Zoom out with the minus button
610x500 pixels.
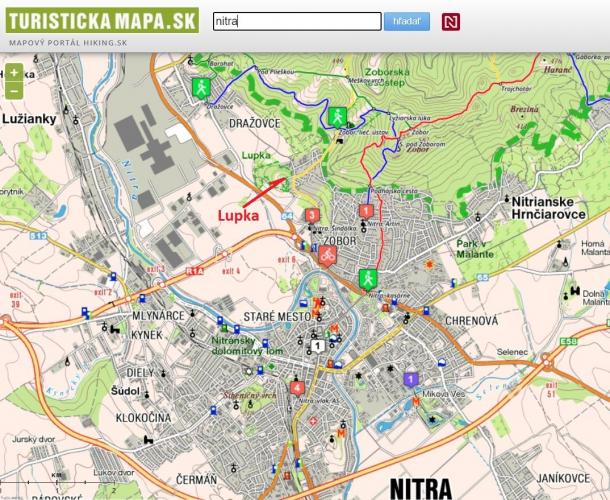tap(14, 91)
